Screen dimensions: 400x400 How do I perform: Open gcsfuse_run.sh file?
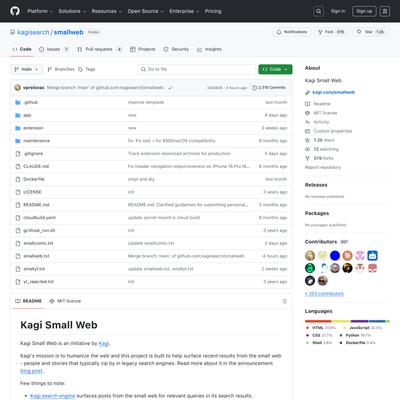click(39, 230)
